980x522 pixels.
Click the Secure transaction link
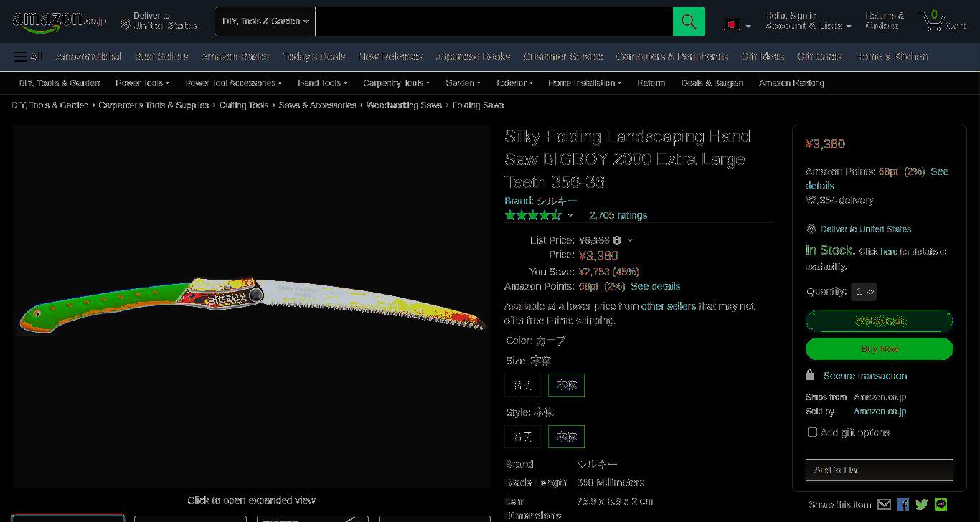coord(864,376)
